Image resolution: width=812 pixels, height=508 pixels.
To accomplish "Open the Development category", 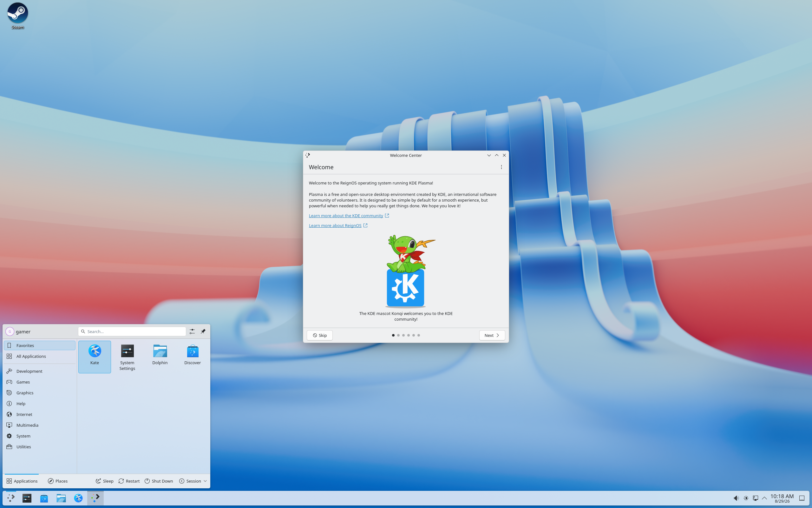I will [x=40, y=371].
